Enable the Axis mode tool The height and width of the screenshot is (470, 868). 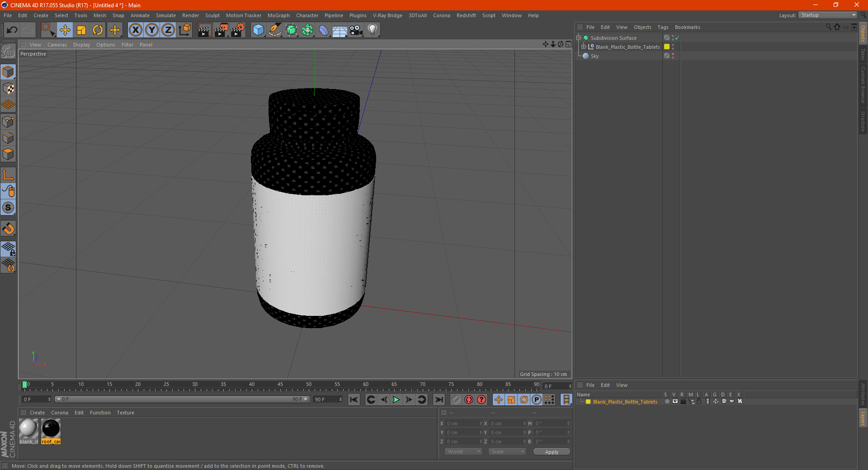point(8,175)
